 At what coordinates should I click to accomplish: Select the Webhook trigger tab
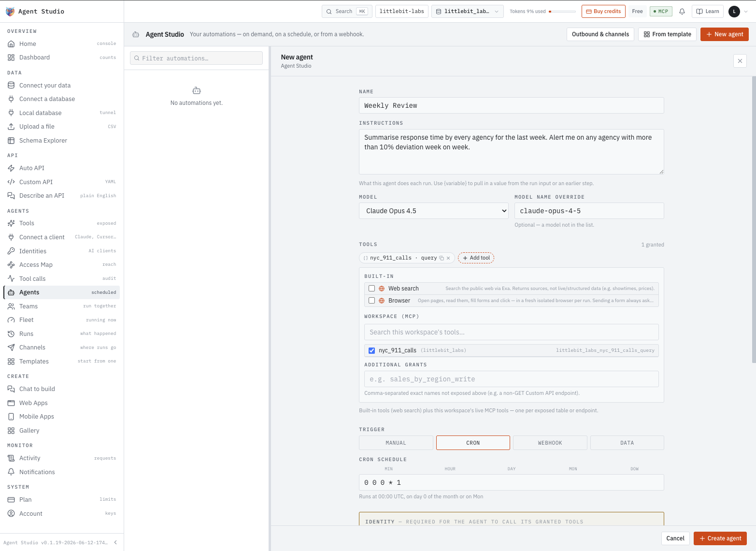(x=550, y=443)
